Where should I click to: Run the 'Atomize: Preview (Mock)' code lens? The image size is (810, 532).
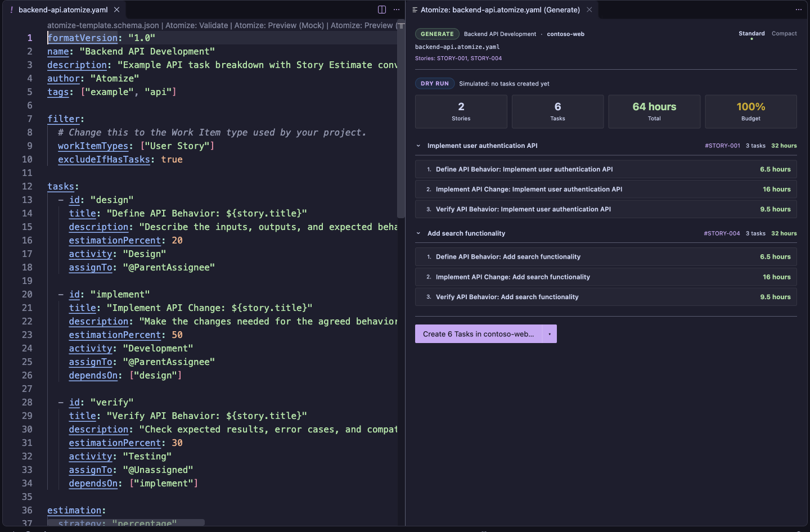pos(279,25)
